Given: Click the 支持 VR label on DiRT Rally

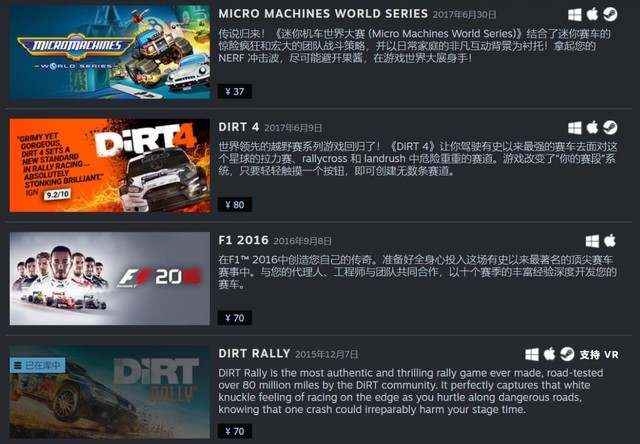Looking at the screenshot, I should click(x=599, y=355).
